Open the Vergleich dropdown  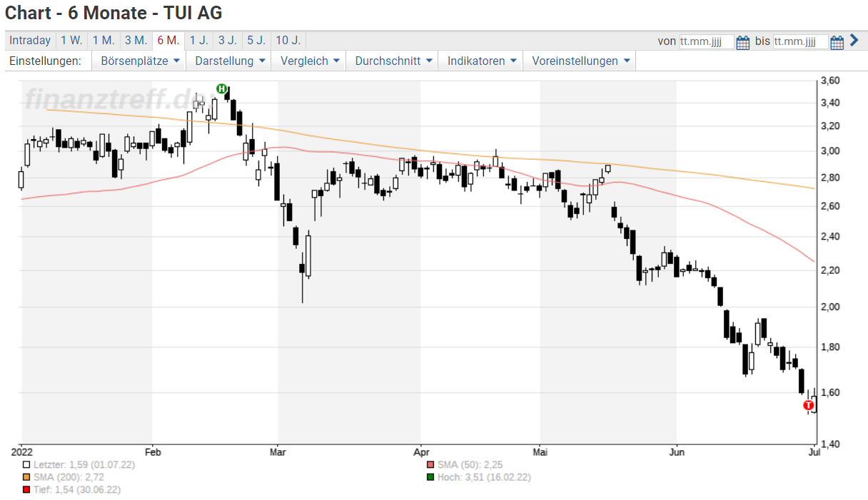click(309, 61)
